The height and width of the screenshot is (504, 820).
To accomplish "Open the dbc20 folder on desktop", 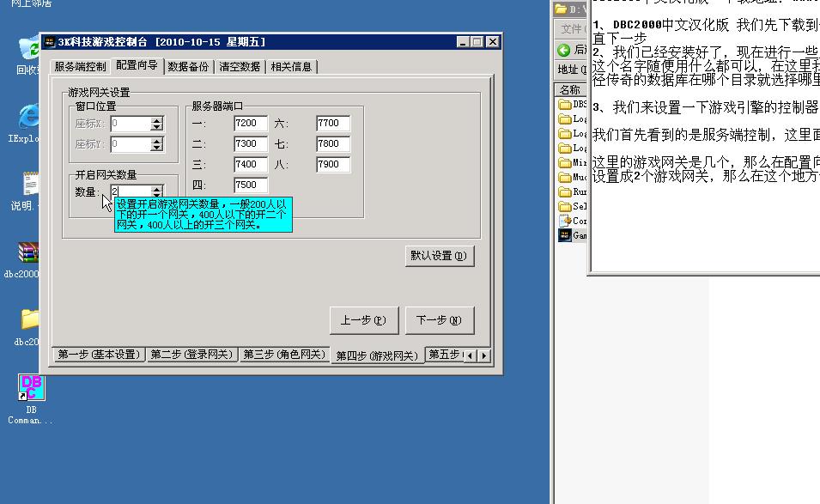I will pos(30,319).
